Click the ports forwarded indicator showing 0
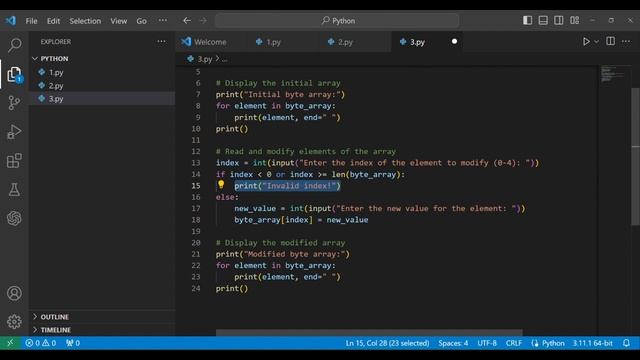The image size is (640, 360). [73, 343]
